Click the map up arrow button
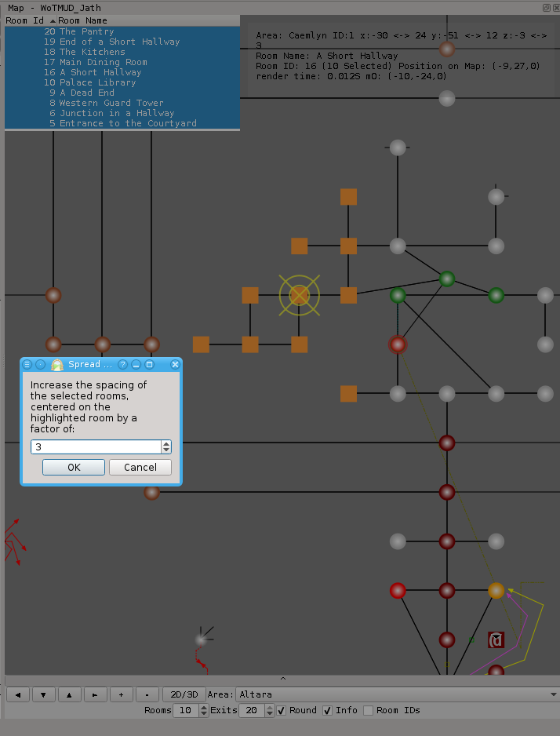Image resolution: width=560 pixels, height=736 pixels. (x=69, y=694)
